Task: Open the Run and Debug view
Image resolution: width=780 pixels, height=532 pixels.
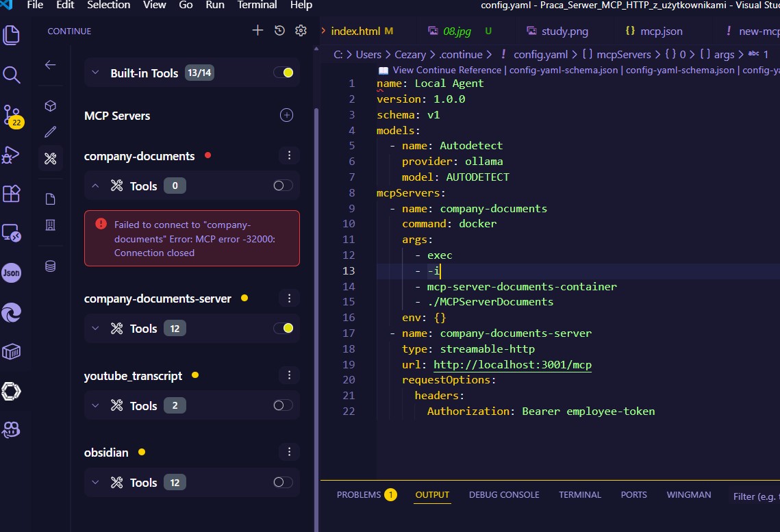Action: click(x=11, y=155)
